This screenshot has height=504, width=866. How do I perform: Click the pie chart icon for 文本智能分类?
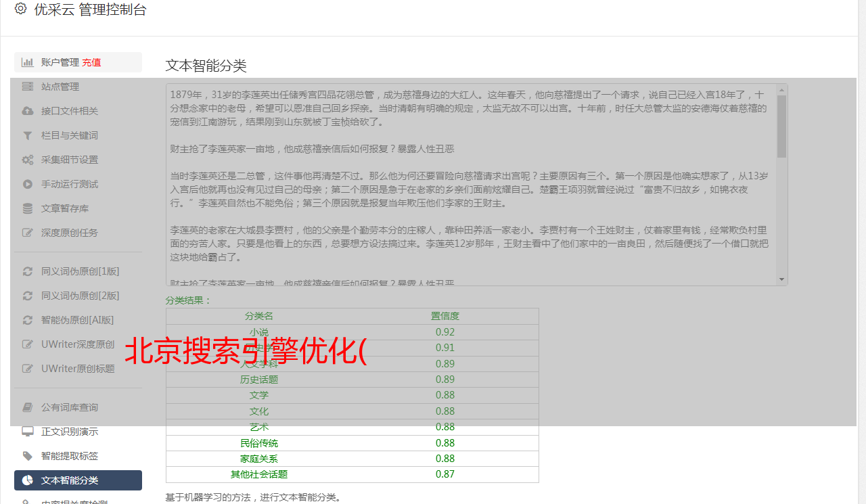pos(28,480)
